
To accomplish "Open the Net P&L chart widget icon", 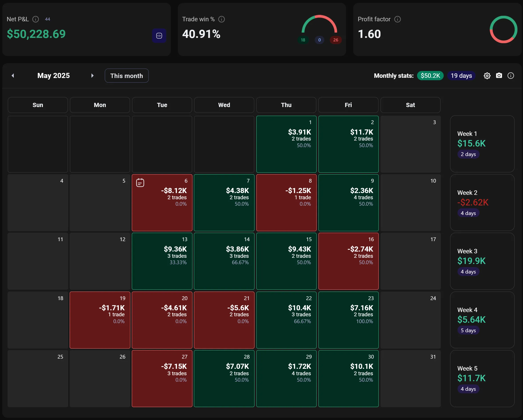I will 159,36.
